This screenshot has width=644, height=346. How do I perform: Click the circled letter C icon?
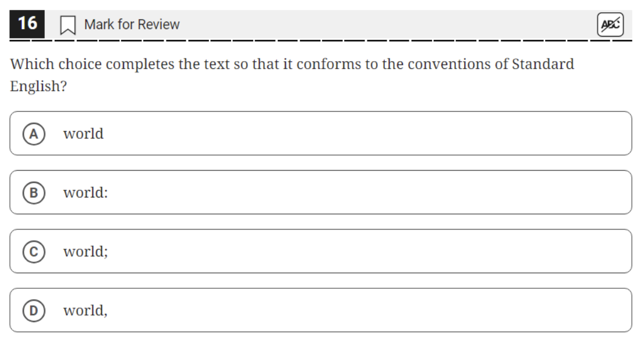point(34,251)
